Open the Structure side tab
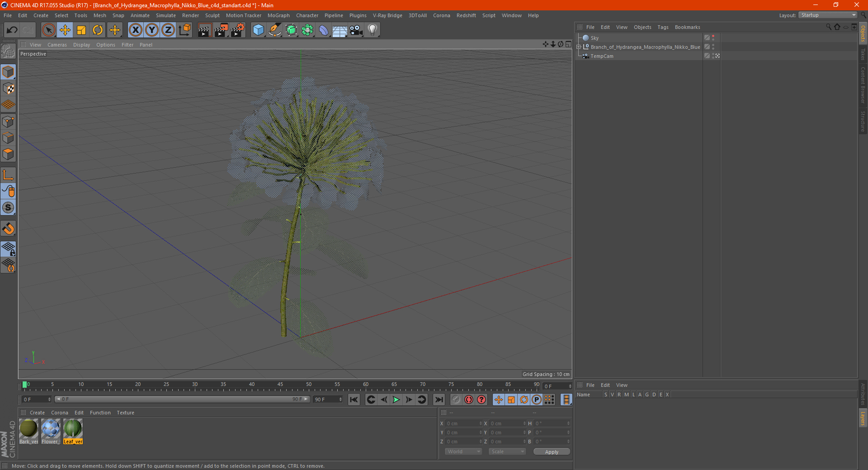The image size is (868, 470). [863, 121]
